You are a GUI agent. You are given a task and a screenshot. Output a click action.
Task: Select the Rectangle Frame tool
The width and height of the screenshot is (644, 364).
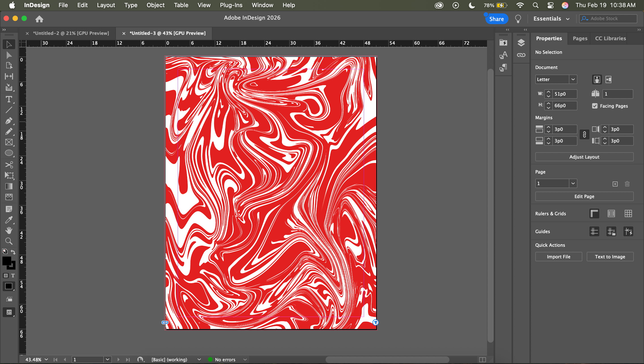pos(9,142)
